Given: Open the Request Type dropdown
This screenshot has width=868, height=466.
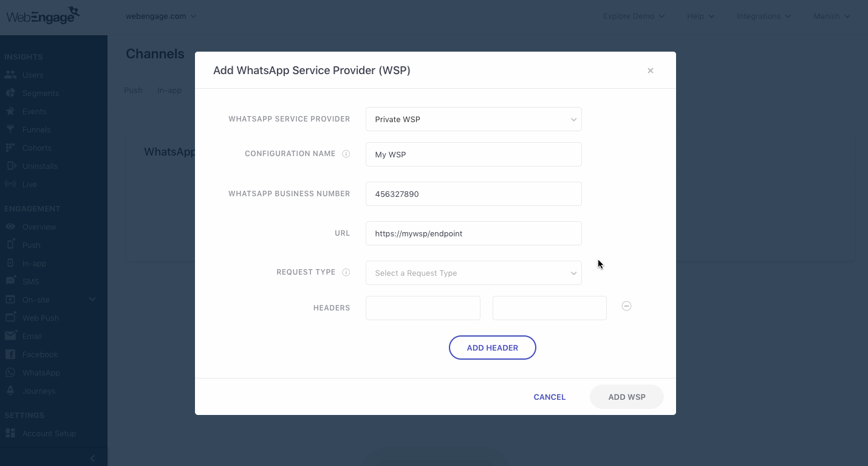Looking at the screenshot, I should [x=474, y=273].
